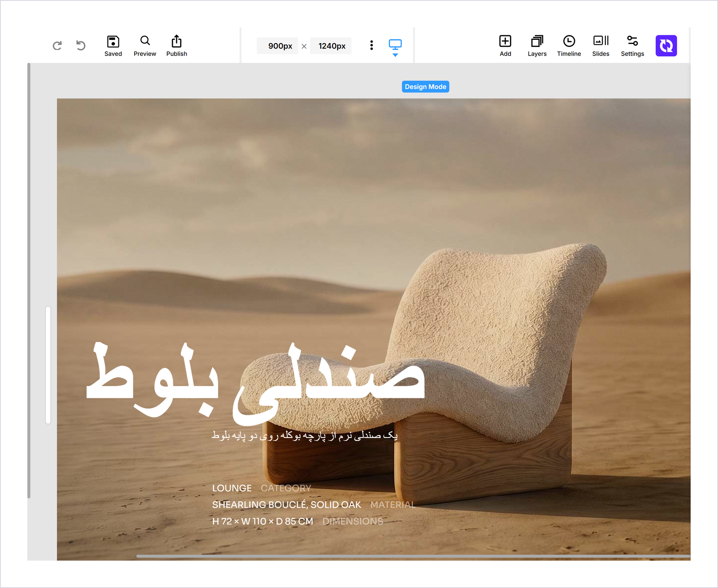Open the Slides panel
Screen dimensions: 718x588
601,46
